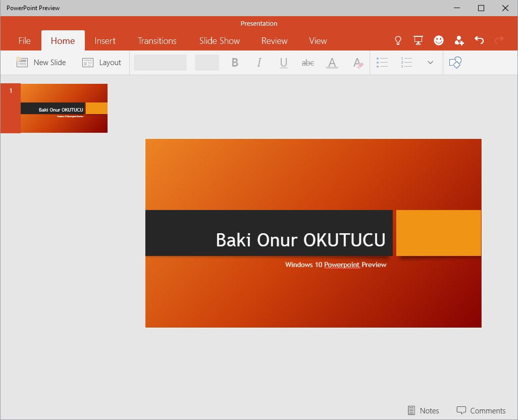
Task: Switch to the Insert tab
Action: [x=105, y=40]
